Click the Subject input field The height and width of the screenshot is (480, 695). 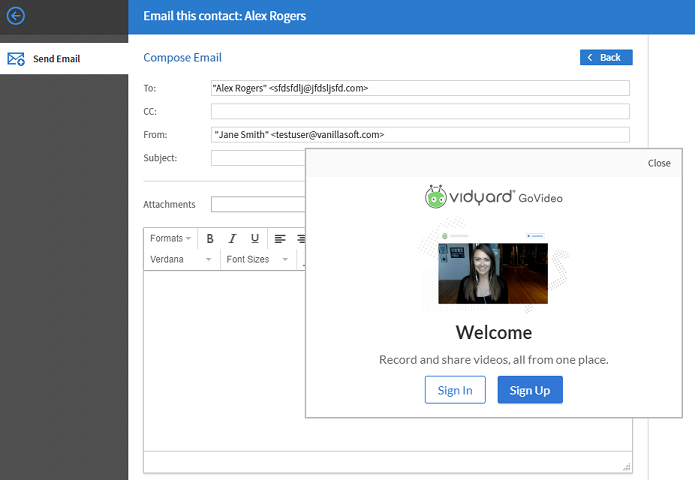pos(258,158)
